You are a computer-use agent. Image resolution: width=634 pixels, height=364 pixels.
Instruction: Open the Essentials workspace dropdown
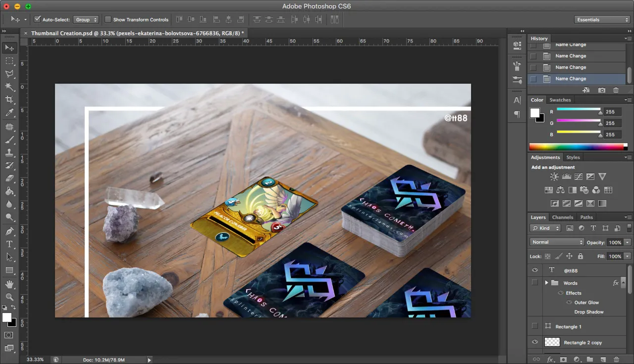click(x=602, y=19)
